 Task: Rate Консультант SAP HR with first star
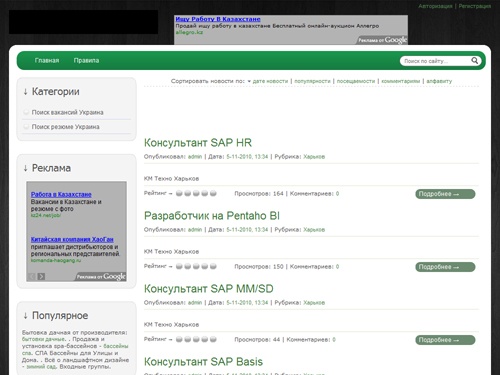point(179,193)
